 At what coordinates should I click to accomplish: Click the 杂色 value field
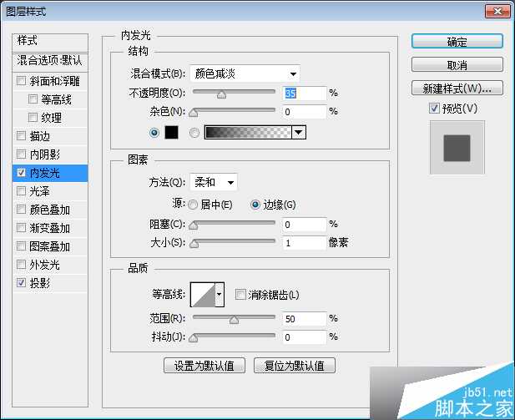[x=304, y=112]
